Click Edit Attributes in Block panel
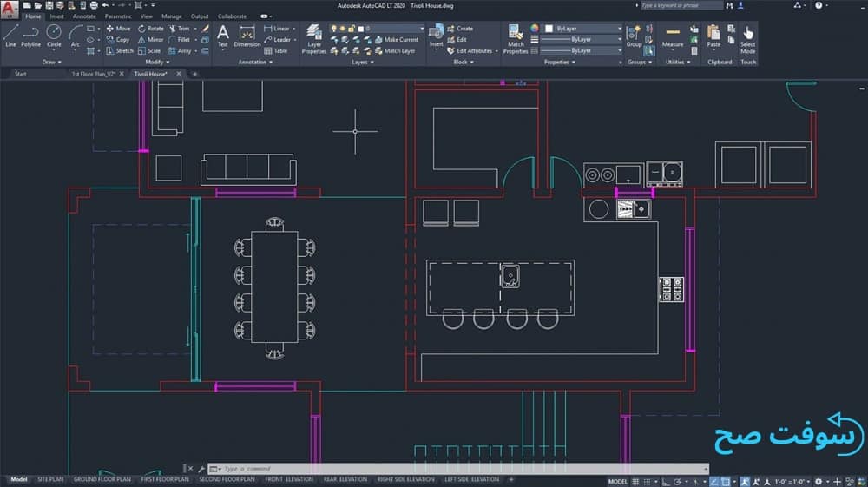868x487 pixels. tap(473, 51)
